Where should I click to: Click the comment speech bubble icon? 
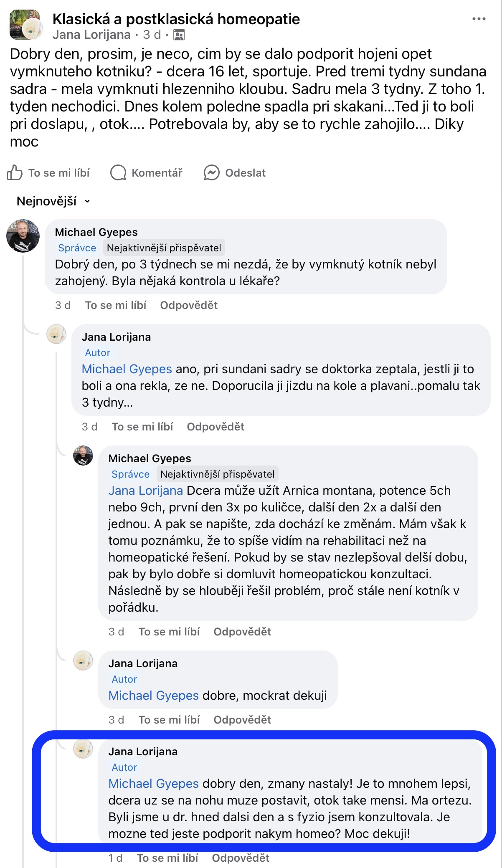118,172
